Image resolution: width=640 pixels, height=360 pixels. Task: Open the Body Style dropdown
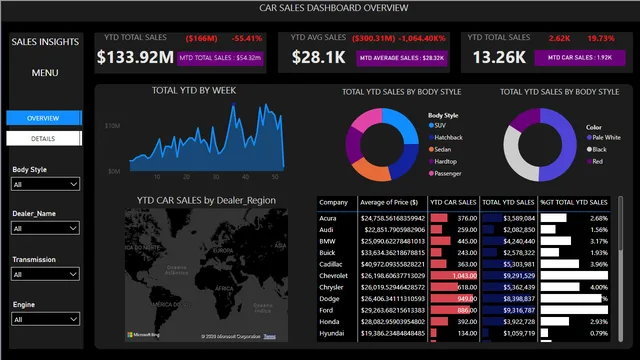coord(45,184)
